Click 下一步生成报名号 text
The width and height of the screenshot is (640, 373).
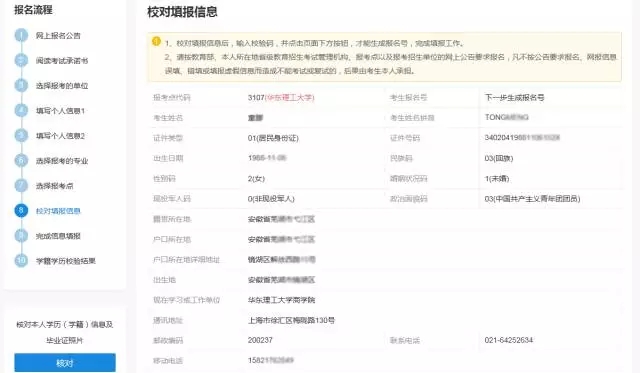click(x=514, y=98)
